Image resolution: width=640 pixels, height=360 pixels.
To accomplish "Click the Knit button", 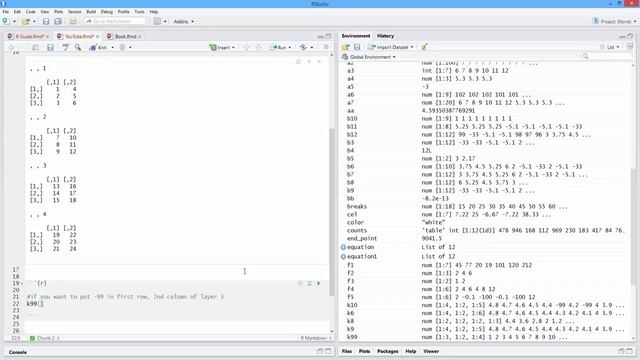I will pyautogui.click(x=98, y=47).
